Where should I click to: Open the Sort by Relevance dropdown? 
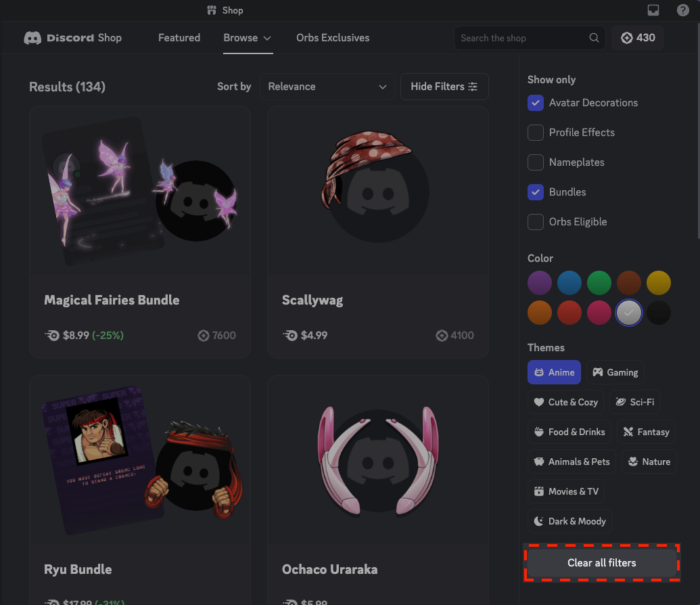click(327, 87)
